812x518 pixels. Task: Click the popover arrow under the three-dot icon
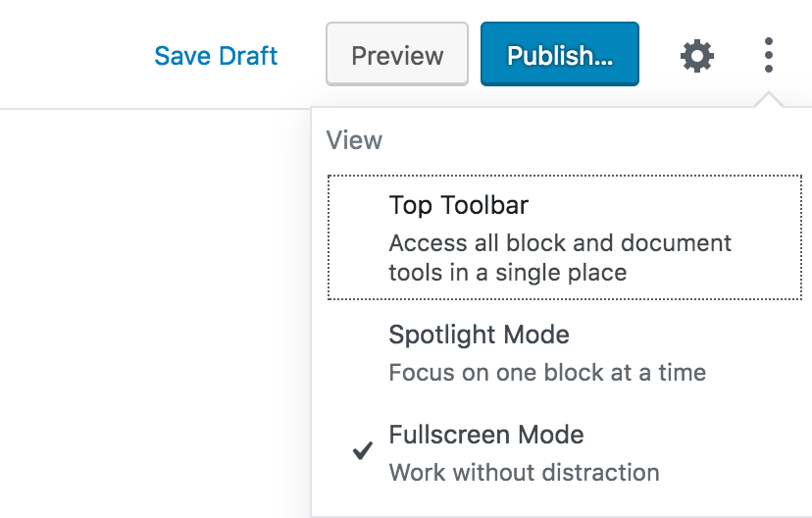[x=769, y=99]
